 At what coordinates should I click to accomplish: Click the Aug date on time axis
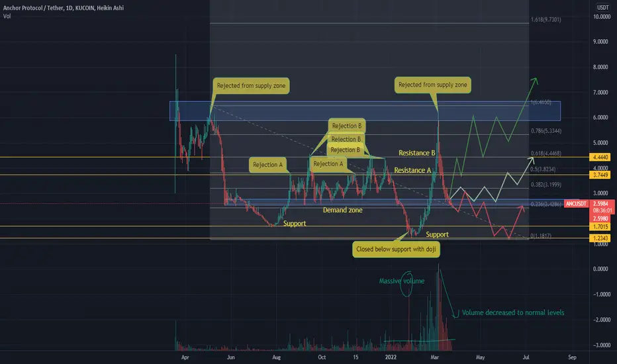point(276,357)
